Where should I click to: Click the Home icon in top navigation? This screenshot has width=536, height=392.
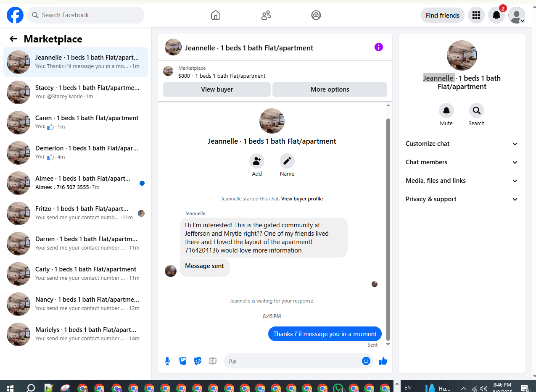point(216,15)
